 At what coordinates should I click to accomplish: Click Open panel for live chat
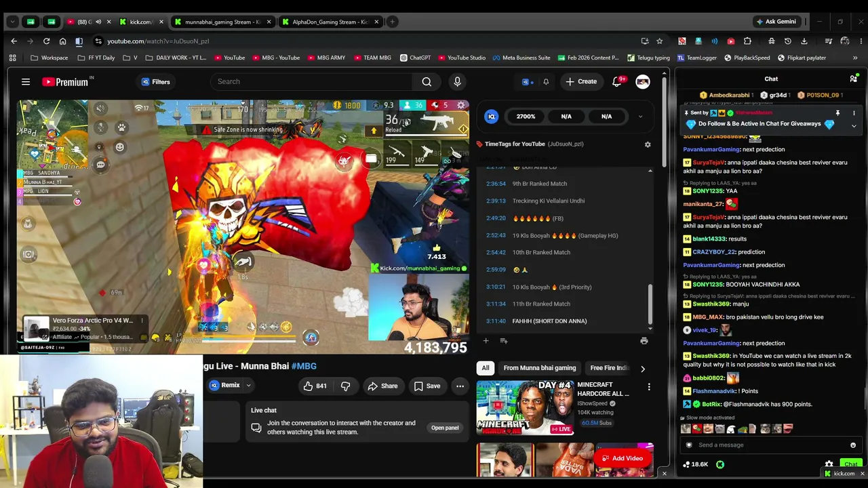445,428
